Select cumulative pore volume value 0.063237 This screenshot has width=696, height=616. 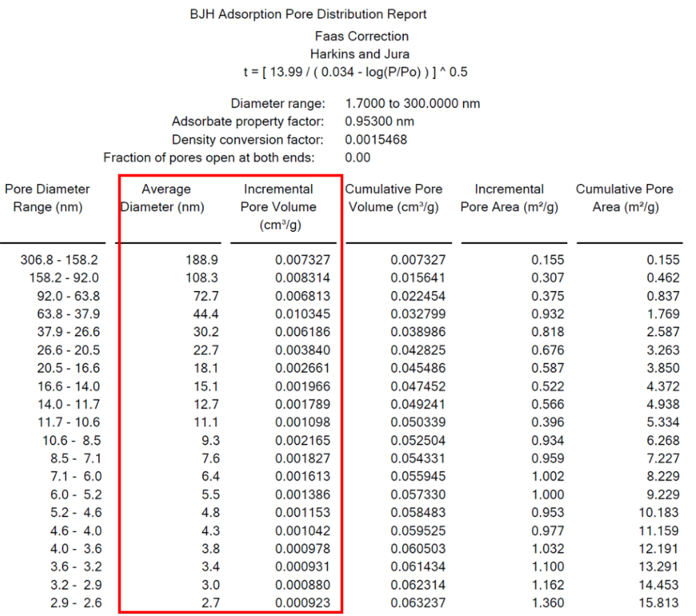(417, 603)
